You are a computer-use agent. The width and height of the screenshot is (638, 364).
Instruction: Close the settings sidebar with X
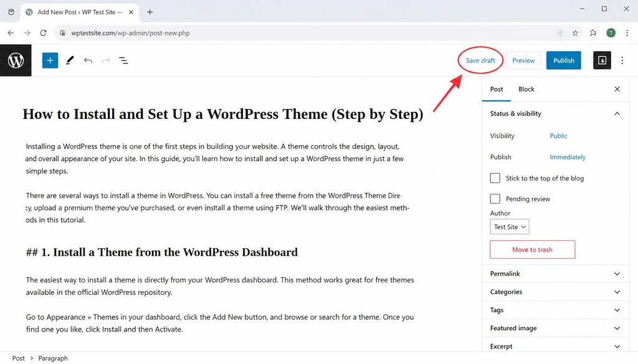(617, 89)
